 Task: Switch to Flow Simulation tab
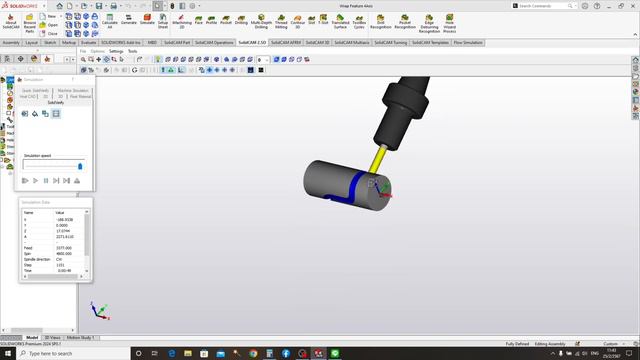coord(468,42)
